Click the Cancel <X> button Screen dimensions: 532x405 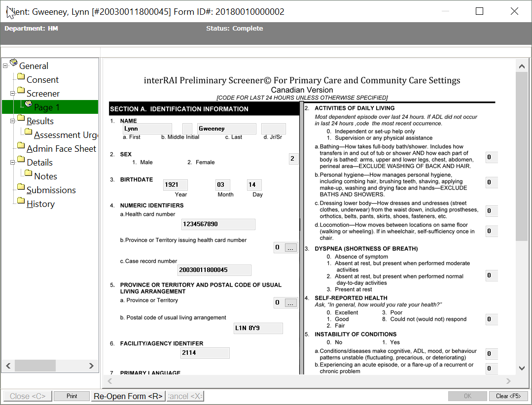(x=185, y=396)
